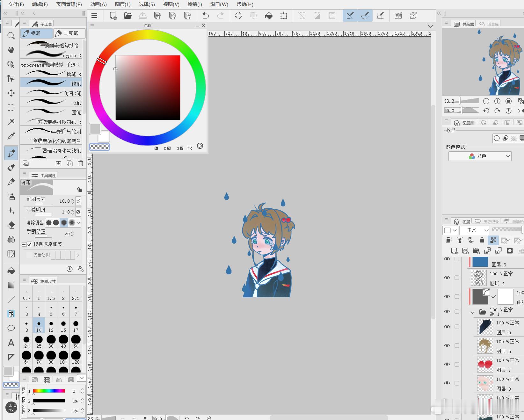Click Redo arrow in command bar
The width and height of the screenshot is (524, 420).
[x=220, y=16]
